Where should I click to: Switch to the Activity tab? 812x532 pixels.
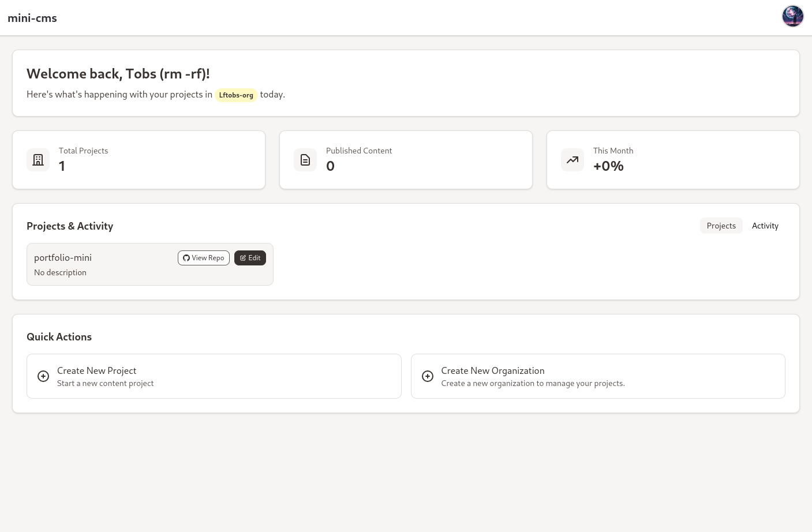click(765, 226)
